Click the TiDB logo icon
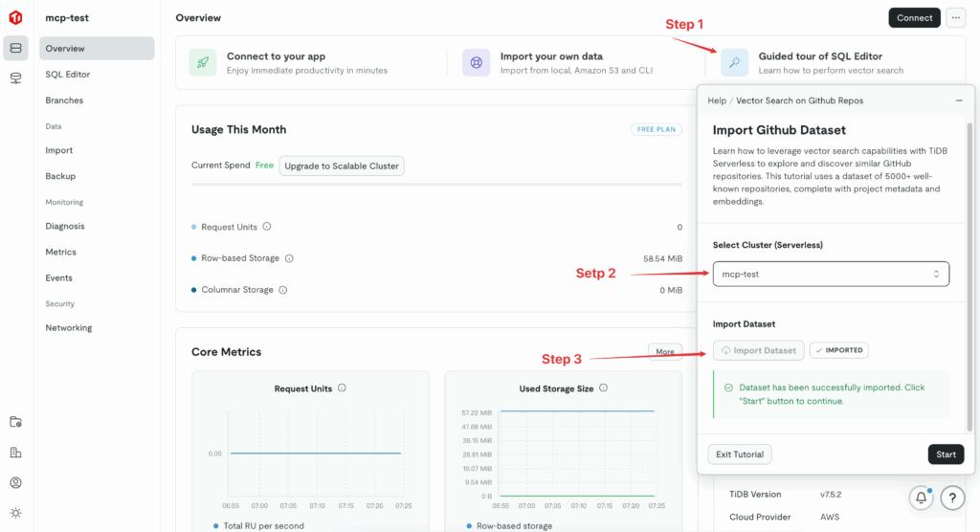980x532 pixels. pyautogui.click(x=15, y=17)
